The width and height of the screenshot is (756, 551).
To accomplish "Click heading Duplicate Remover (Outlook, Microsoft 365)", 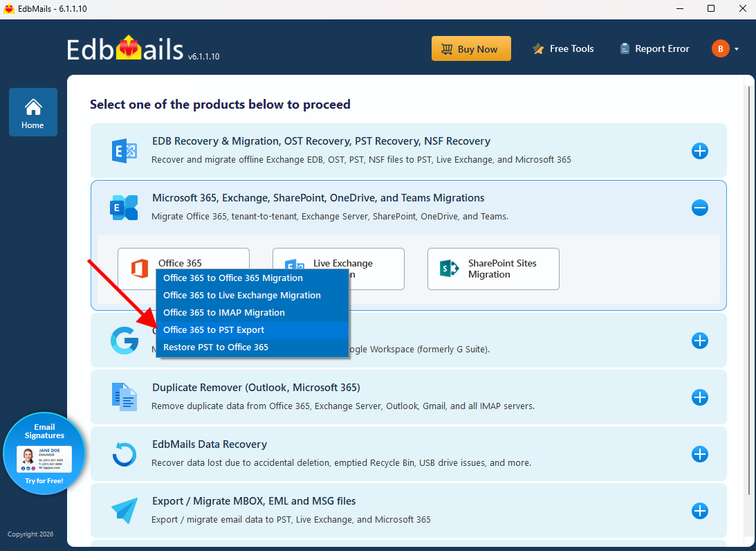I will [x=256, y=388].
